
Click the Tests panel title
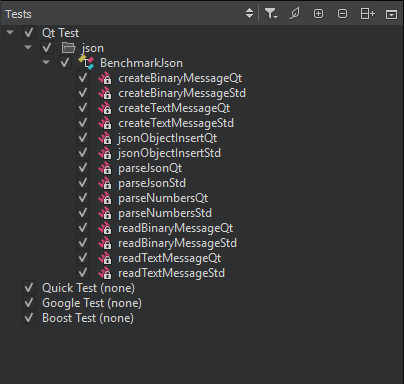click(x=18, y=14)
